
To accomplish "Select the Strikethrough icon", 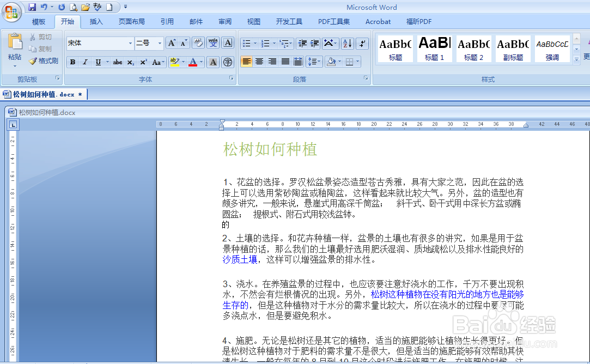I will (118, 62).
